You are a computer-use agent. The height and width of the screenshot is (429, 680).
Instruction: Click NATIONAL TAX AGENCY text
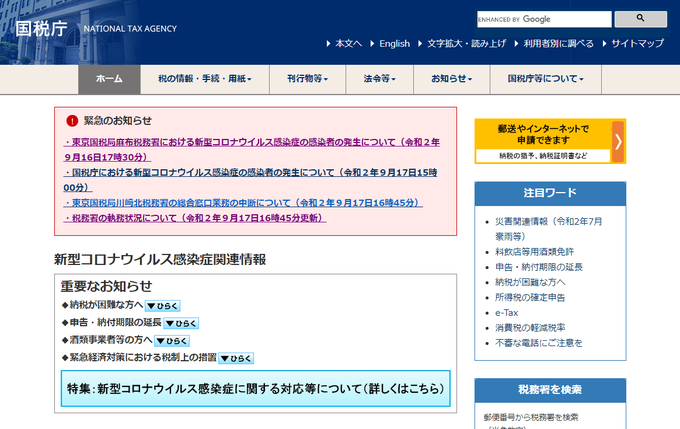[130, 29]
